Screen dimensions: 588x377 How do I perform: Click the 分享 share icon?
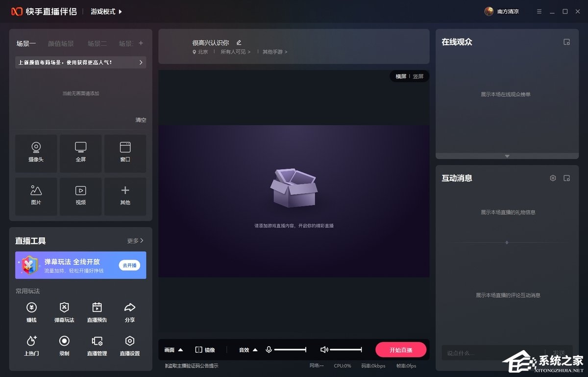point(130,312)
